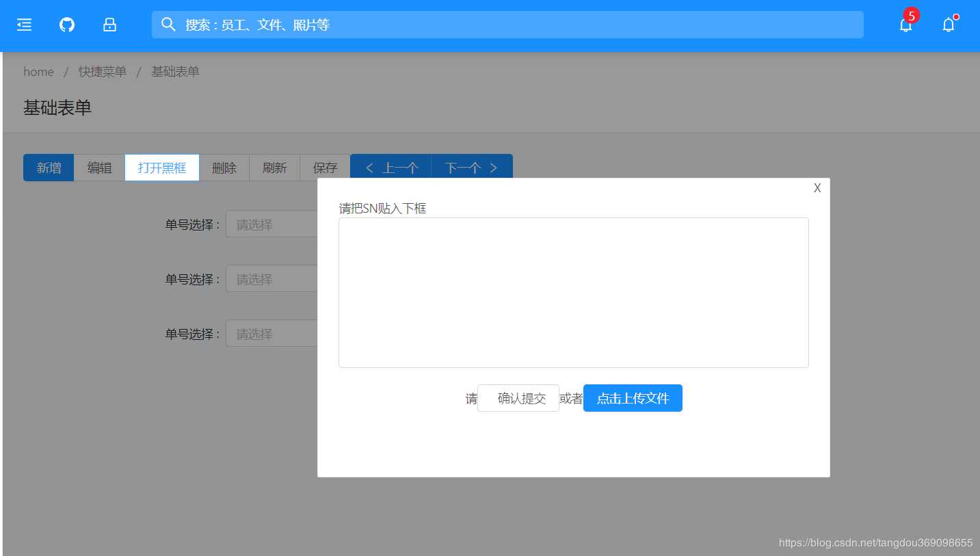Focus the header search field
Viewport: 980px width, 556px height.
(507, 25)
